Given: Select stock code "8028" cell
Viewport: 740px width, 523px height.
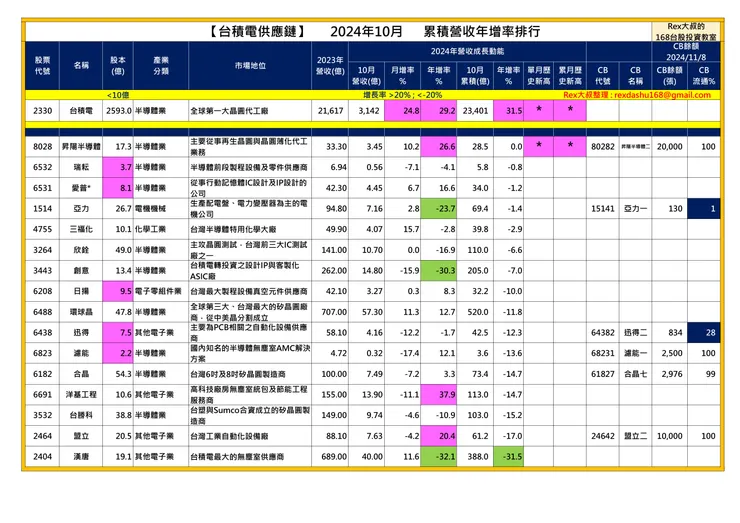Looking at the screenshot, I should tap(42, 147).
